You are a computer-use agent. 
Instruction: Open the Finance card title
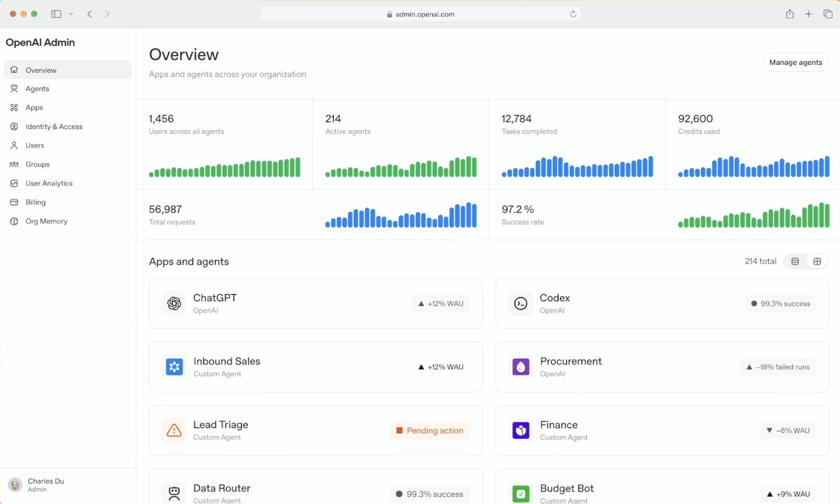[559, 425]
